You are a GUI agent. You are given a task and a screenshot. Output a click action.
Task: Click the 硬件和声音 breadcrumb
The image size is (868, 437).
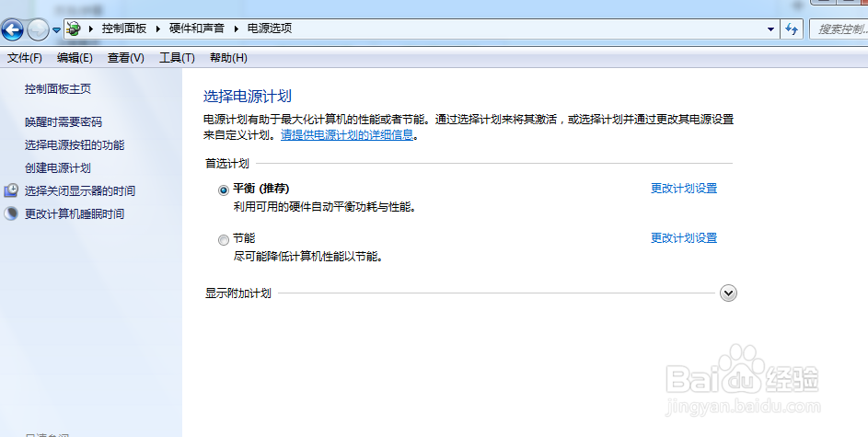click(x=196, y=29)
